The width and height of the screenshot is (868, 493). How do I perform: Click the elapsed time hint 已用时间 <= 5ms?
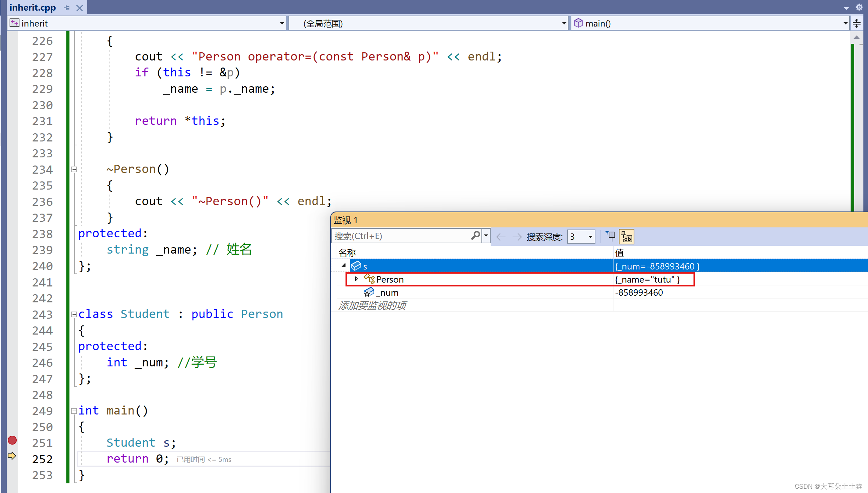(204, 459)
